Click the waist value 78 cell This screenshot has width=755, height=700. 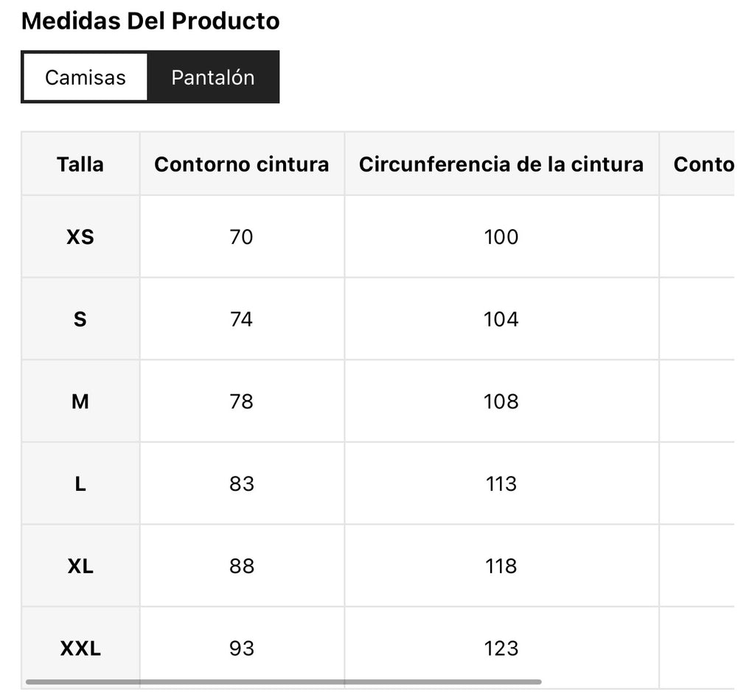(242, 402)
